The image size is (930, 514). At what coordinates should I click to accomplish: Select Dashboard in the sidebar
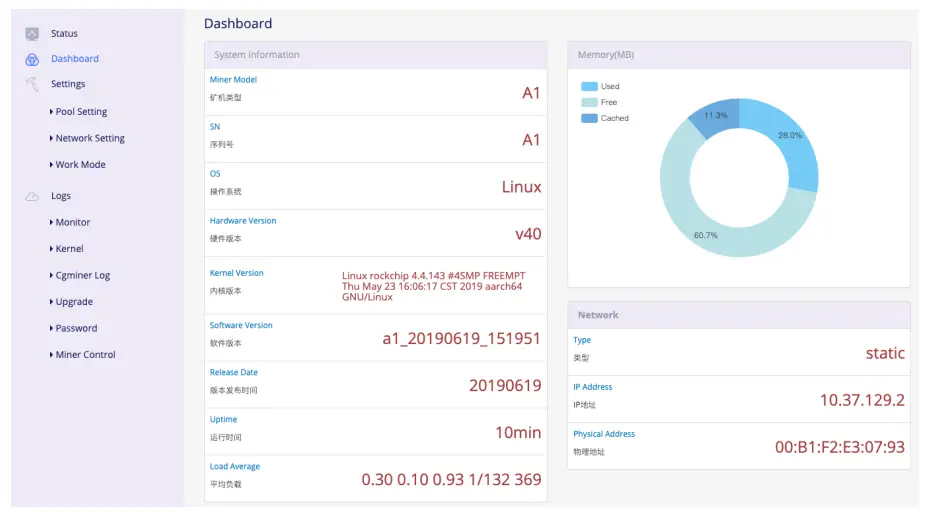tap(75, 59)
